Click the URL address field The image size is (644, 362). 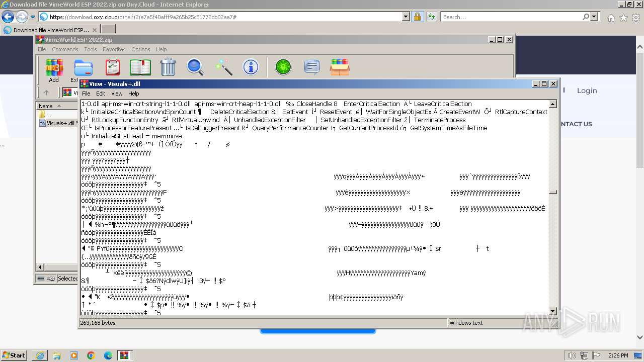pos(225,17)
